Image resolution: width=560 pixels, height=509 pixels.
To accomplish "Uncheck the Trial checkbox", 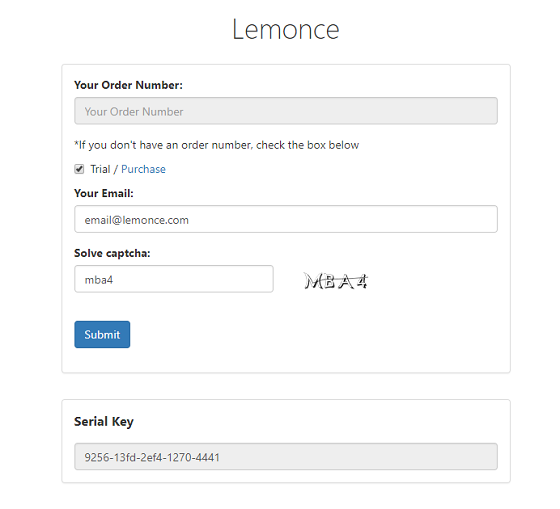I will point(79,169).
